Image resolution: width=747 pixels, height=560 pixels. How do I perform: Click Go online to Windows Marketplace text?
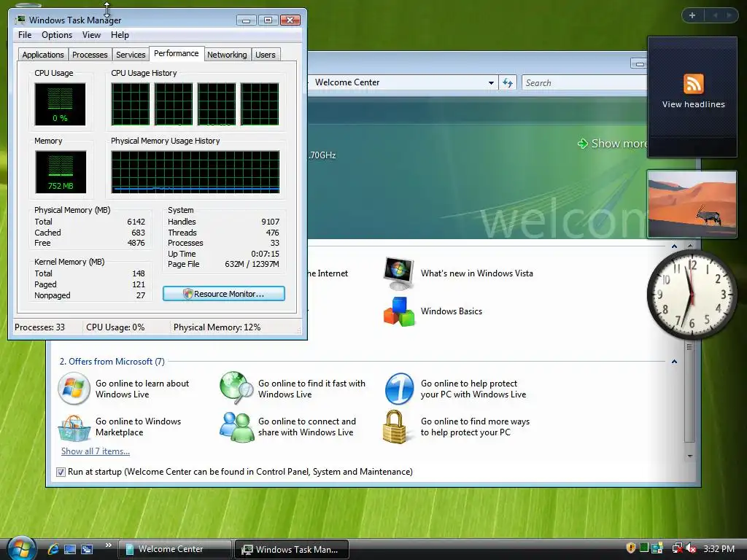click(x=138, y=427)
